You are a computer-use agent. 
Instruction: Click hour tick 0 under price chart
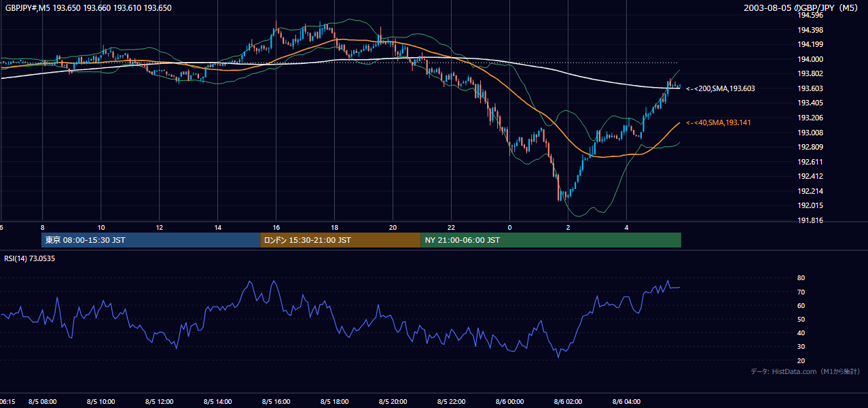click(509, 227)
